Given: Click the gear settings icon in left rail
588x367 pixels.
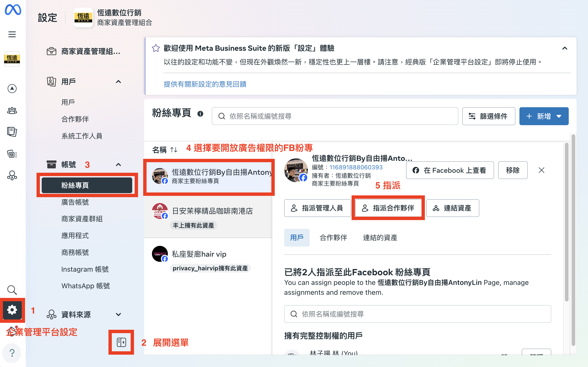Looking at the screenshot, I should pos(12,310).
